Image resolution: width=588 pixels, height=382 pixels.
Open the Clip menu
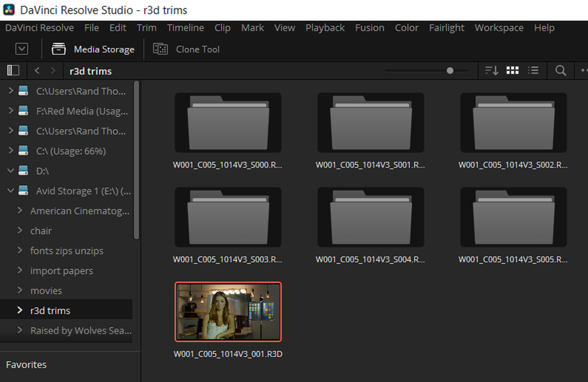pos(222,28)
